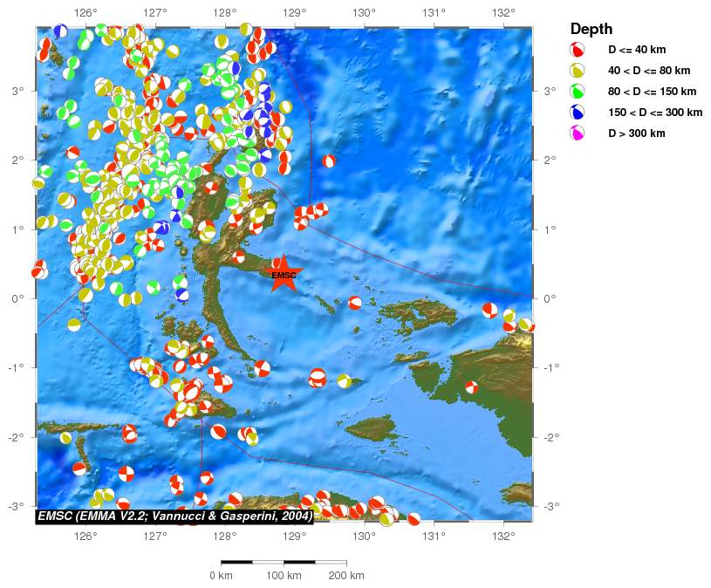Viewport: 711px width, 588px height.
Task: Click the '80 < D <= 150 km' legend label
Action: 652,92
